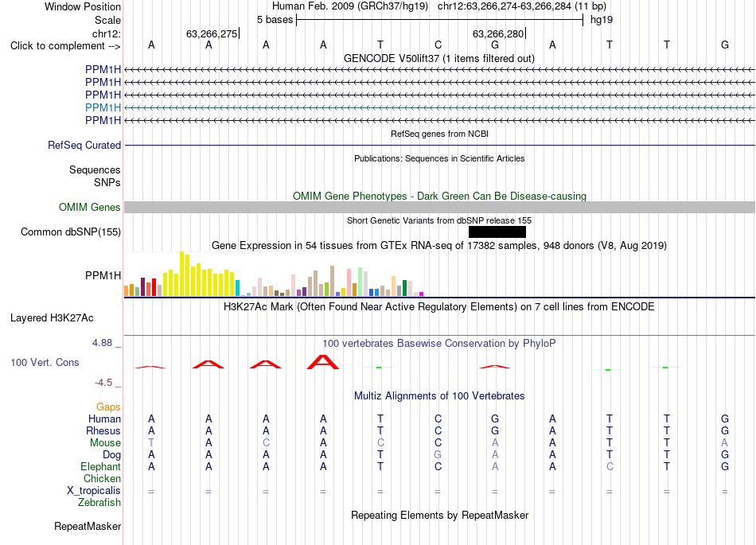Click the Dog species row label

(111, 455)
